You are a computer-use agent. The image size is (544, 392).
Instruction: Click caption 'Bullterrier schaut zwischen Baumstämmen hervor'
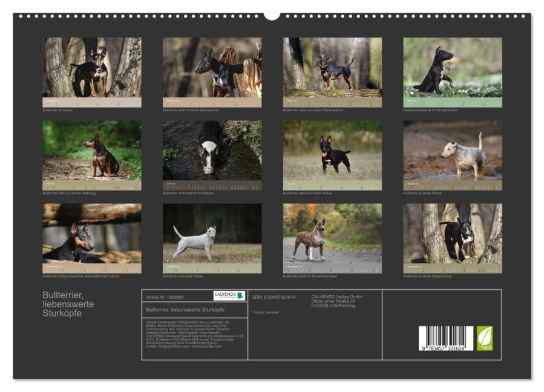(x=81, y=276)
